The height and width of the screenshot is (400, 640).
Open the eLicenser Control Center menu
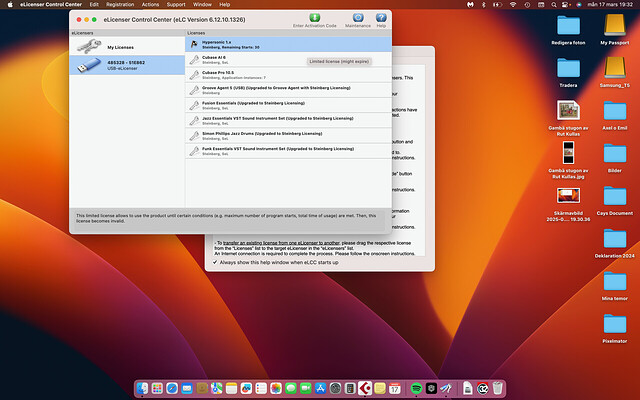click(51, 4)
